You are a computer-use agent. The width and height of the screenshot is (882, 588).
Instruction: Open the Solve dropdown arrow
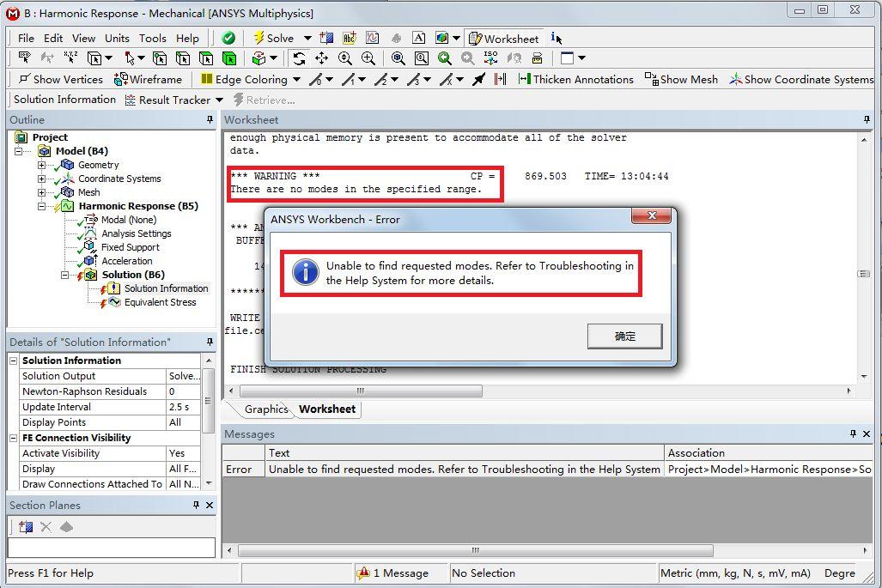click(x=307, y=39)
